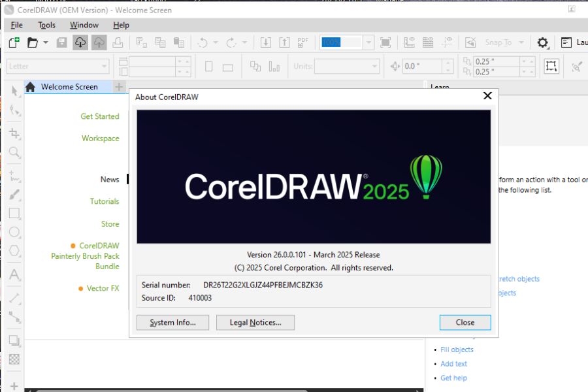
Task: Open the Help menu
Action: coord(121,25)
